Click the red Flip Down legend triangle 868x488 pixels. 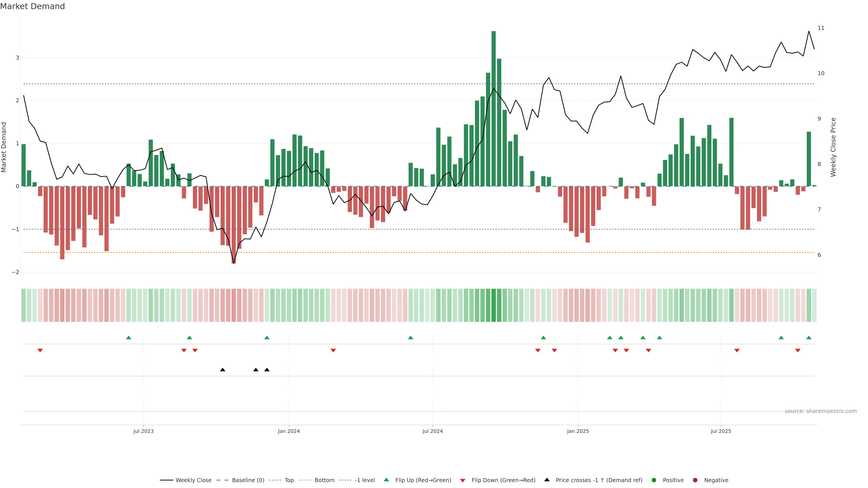[463, 480]
